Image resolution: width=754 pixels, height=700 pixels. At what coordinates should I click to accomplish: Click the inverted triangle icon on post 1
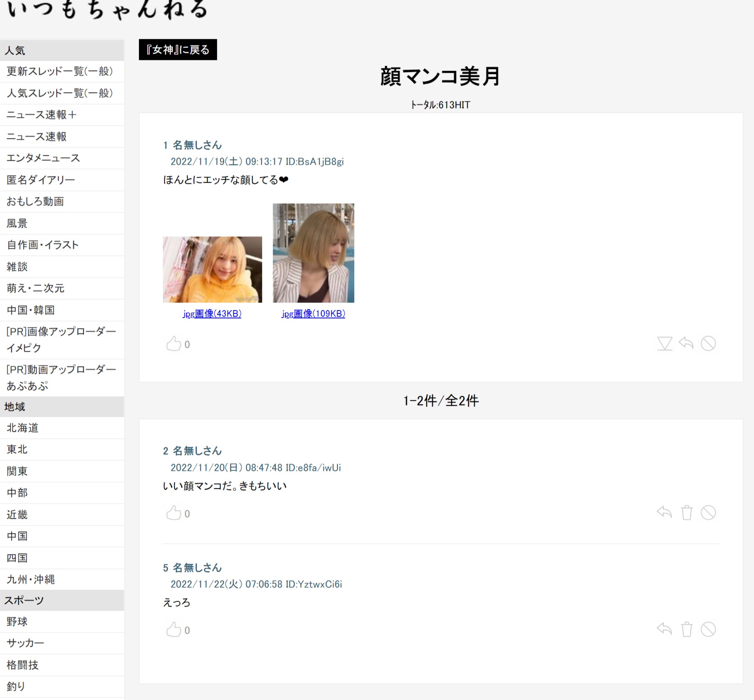[665, 343]
